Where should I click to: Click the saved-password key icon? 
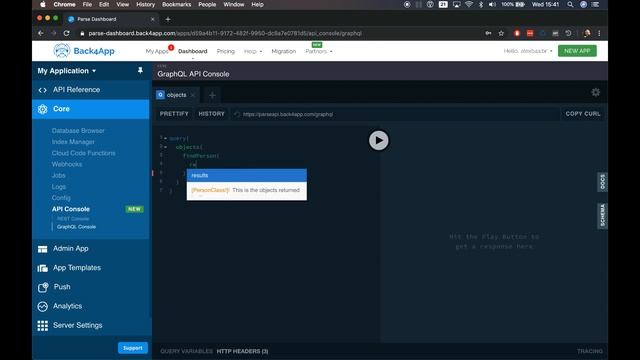coord(488,33)
